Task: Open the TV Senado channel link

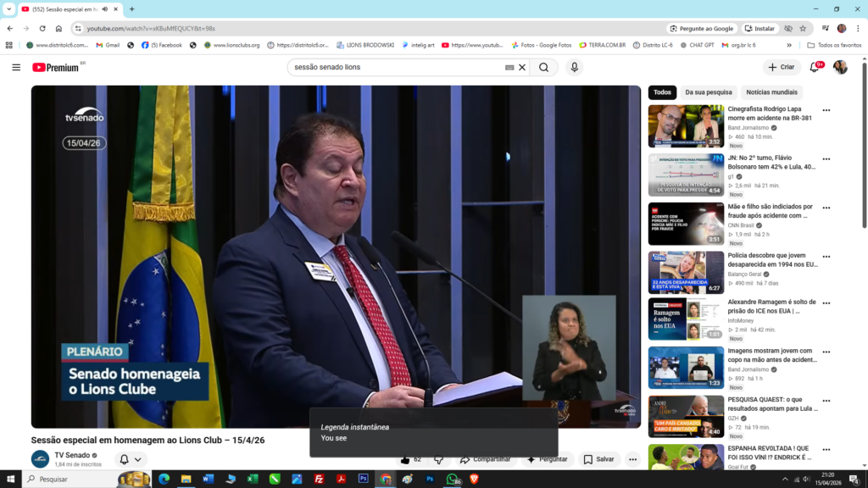Action: coord(73,455)
